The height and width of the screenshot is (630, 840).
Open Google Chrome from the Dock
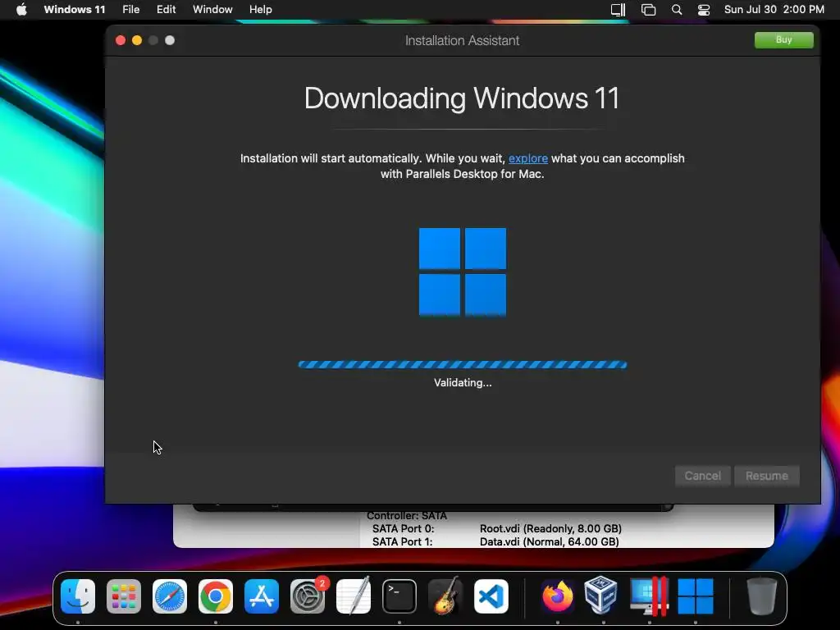coord(216,596)
